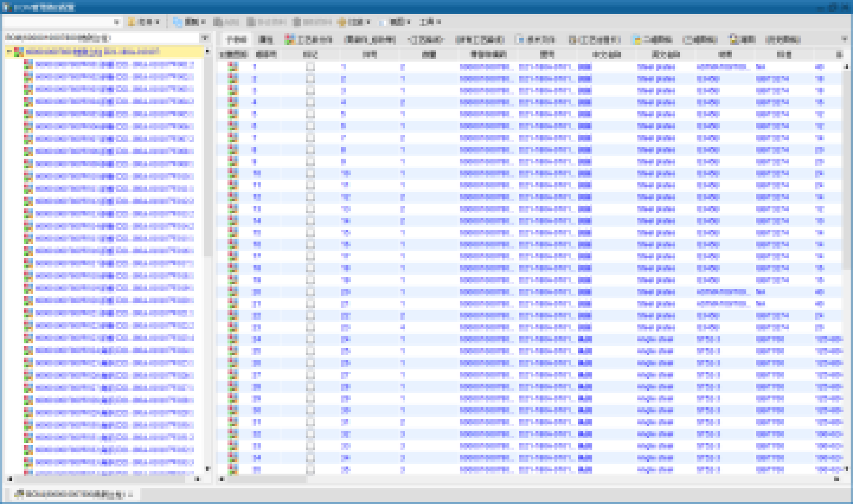Click the yellow folder icon in the tab strip
853x504 pixels.
(x=636, y=39)
